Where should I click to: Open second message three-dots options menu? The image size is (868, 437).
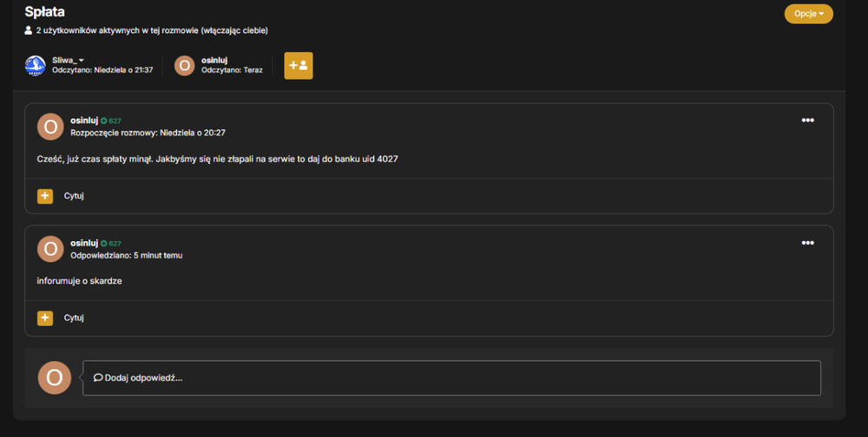click(x=807, y=243)
